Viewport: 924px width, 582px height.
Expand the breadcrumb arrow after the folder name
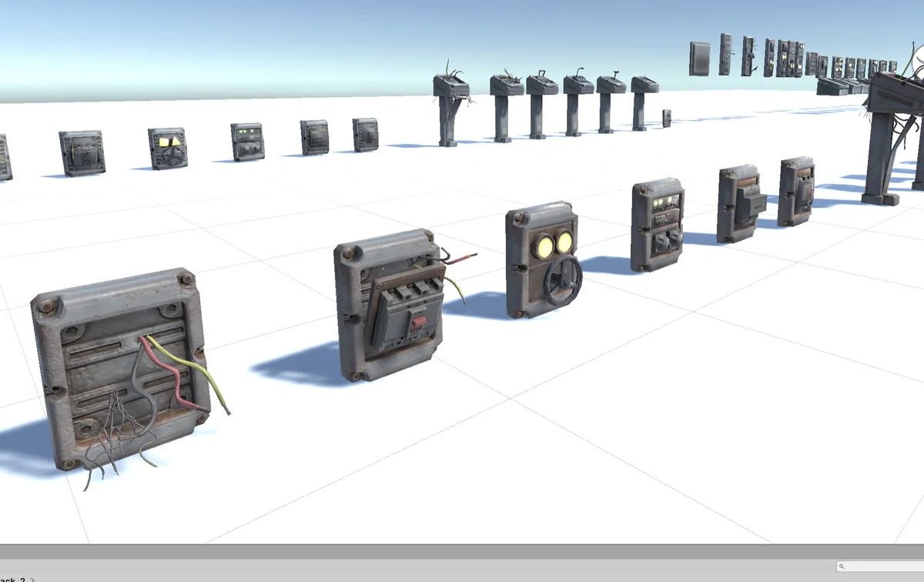click(32, 579)
